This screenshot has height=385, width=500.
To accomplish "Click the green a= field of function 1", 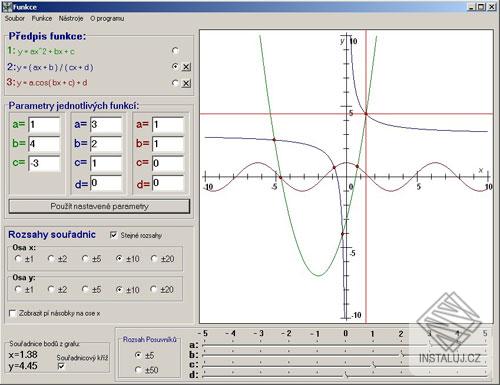I will coord(44,125).
